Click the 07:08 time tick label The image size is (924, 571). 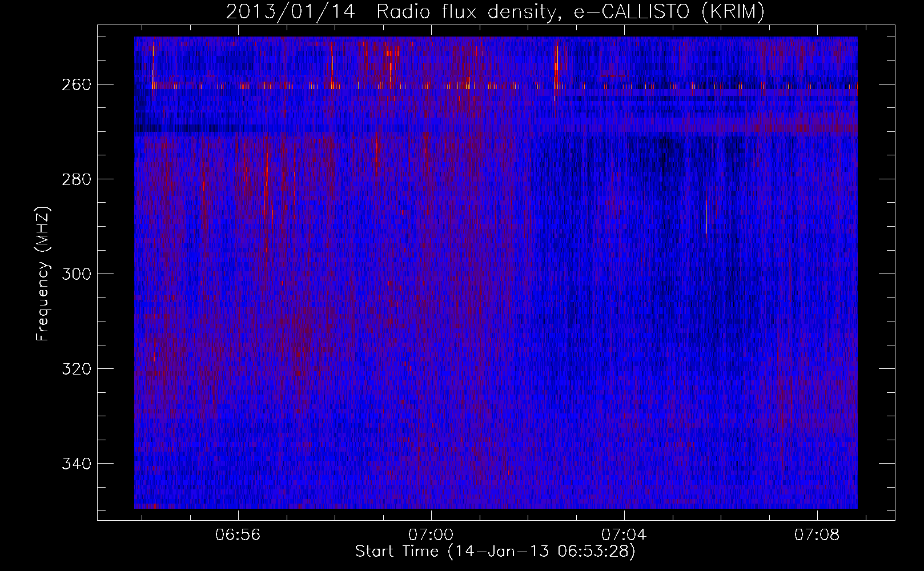coord(817,535)
